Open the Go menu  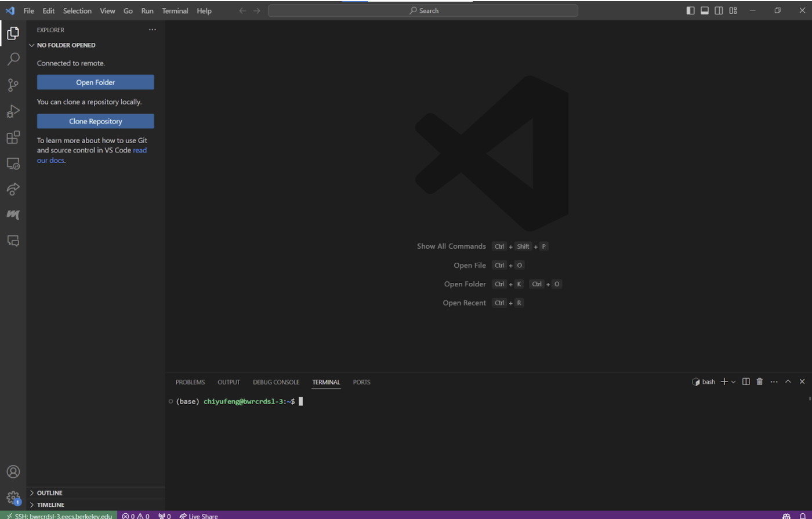[x=128, y=10]
